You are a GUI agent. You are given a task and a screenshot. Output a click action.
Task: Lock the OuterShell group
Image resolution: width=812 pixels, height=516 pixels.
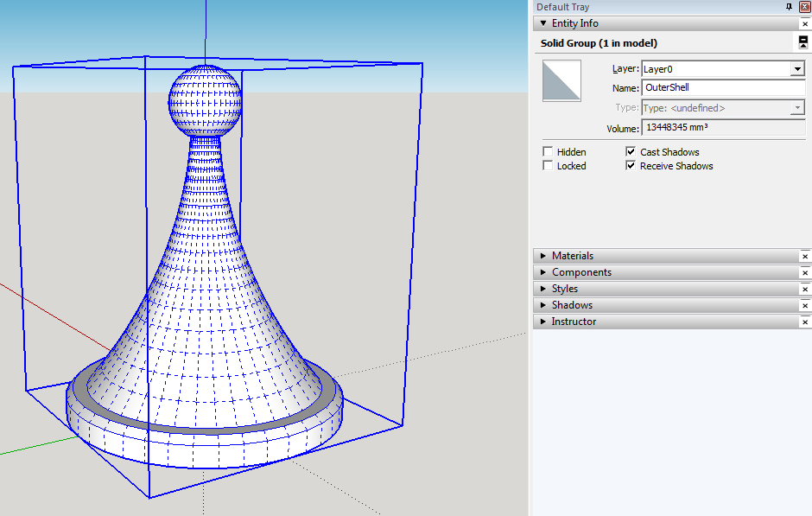pos(547,165)
